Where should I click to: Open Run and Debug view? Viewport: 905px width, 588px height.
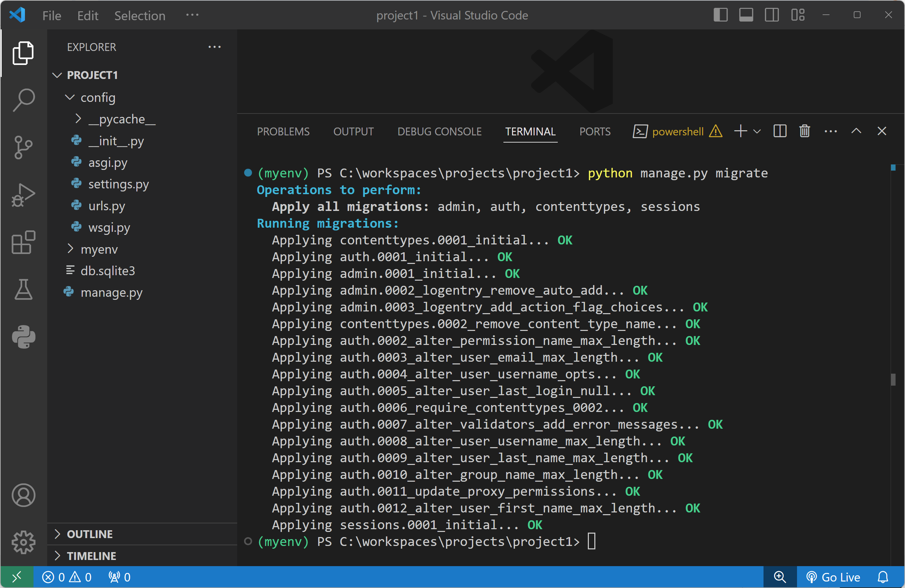click(x=24, y=195)
